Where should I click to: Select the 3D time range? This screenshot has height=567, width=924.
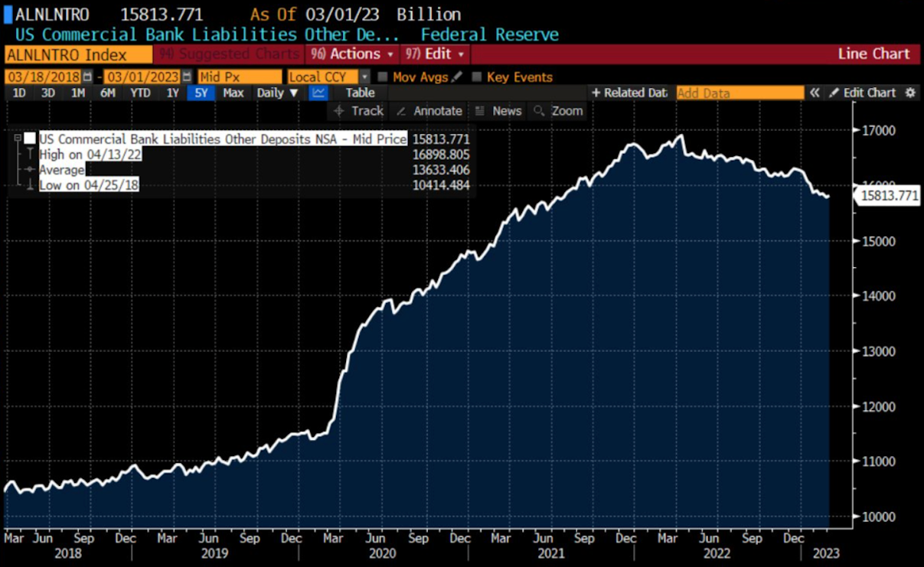48,93
